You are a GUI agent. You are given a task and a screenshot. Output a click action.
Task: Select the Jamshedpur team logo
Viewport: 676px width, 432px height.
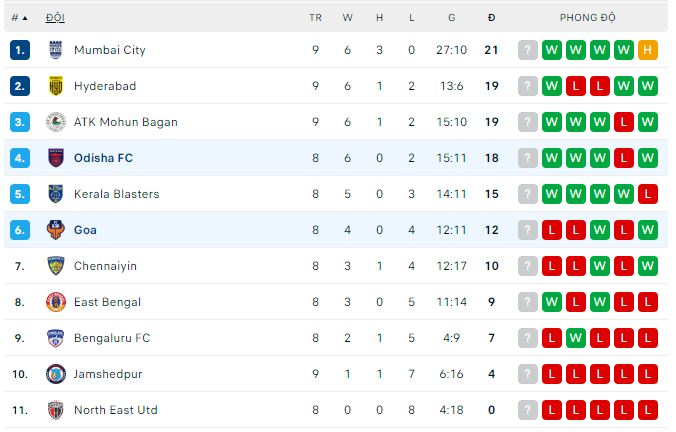[55, 374]
